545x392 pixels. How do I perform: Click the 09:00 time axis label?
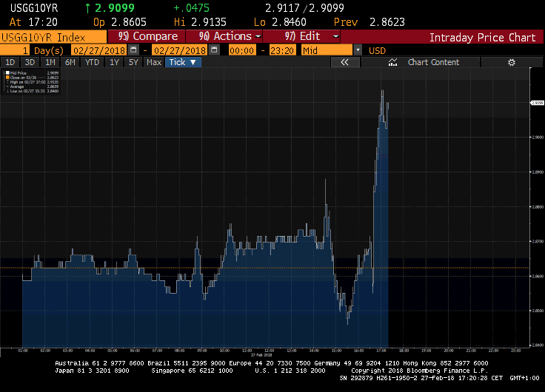pos(202,351)
